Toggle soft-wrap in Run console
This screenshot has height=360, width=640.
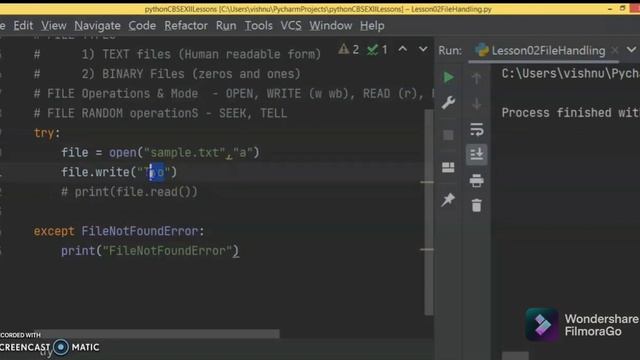(476, 130)
